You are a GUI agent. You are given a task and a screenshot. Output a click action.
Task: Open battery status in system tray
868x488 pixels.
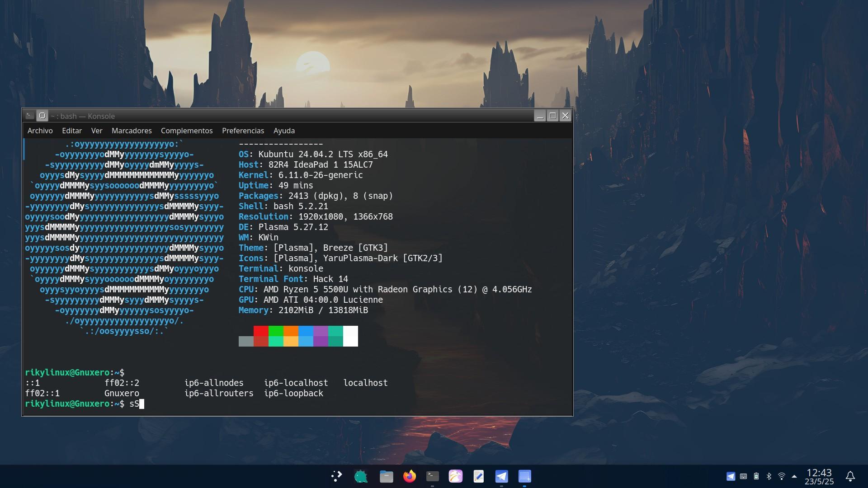pos(756,476)
